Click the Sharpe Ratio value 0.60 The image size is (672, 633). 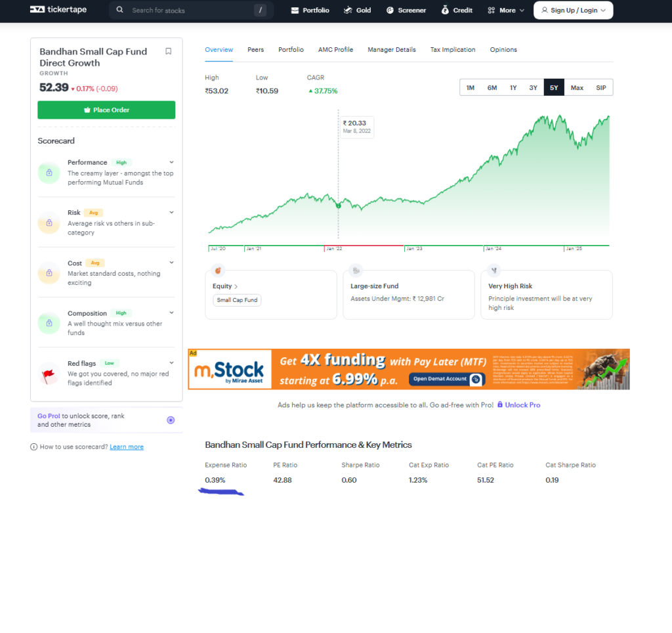coord(349,480)
